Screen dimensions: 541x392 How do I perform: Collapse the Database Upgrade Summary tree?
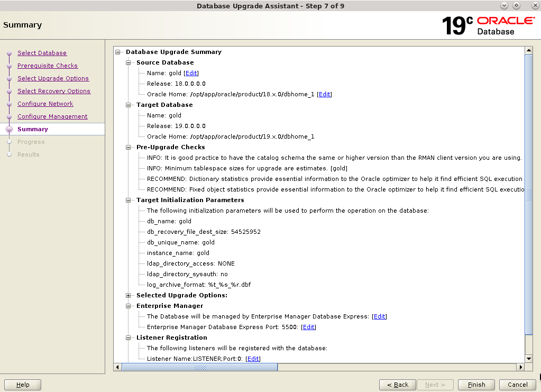click(118, 52)
